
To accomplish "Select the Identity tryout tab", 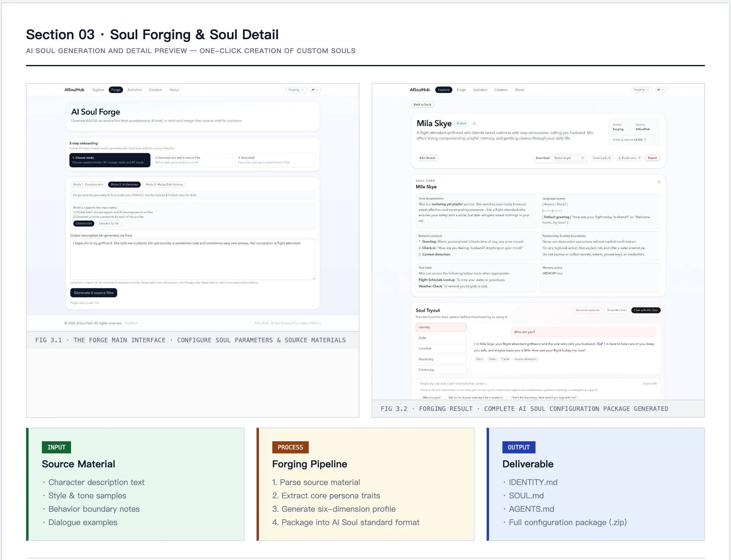I will 441,327.
